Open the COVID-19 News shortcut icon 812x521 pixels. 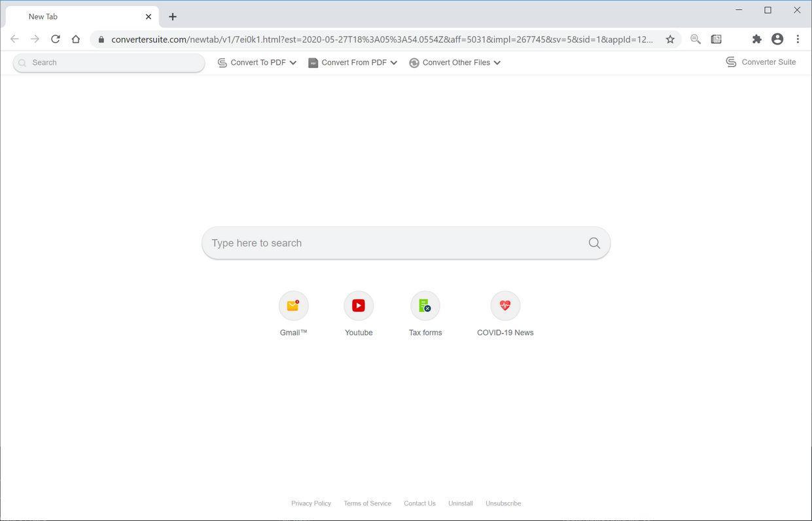pyautogui.click(x=505, y=305)
